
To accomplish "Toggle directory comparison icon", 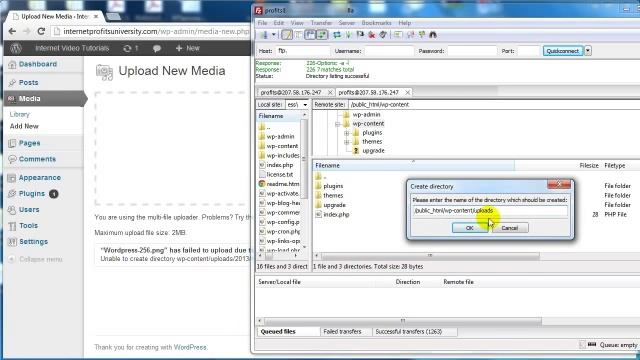I will tap(410, 35).
